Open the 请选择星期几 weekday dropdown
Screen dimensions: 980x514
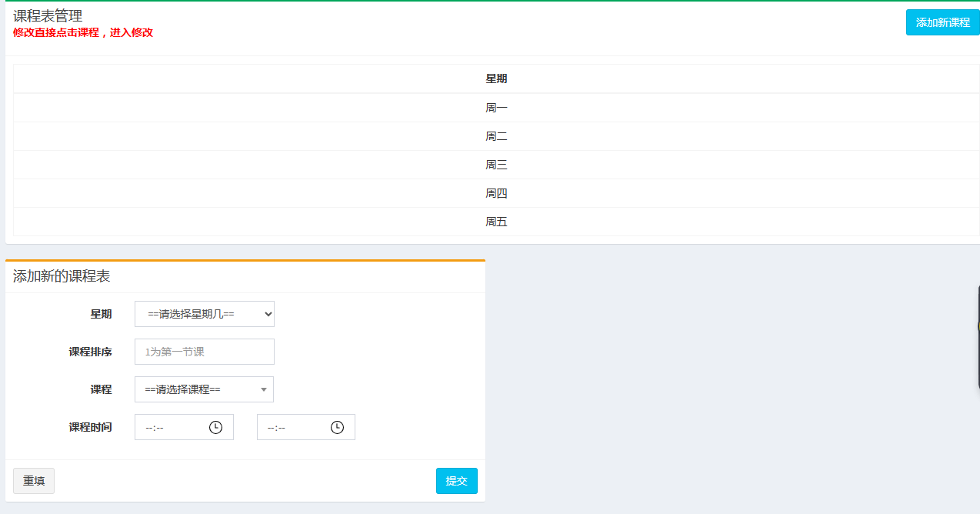tap(205, 314)
